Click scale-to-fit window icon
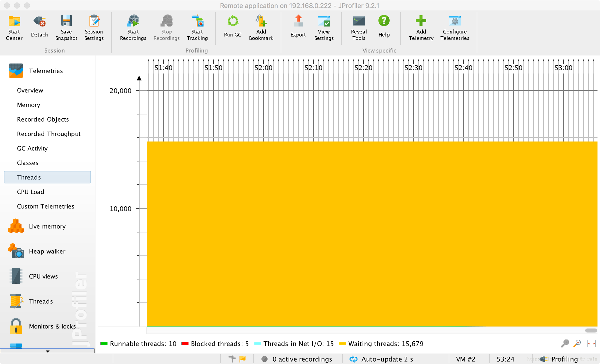Screen dimensions: 600x364 click(x=591, y=343)
